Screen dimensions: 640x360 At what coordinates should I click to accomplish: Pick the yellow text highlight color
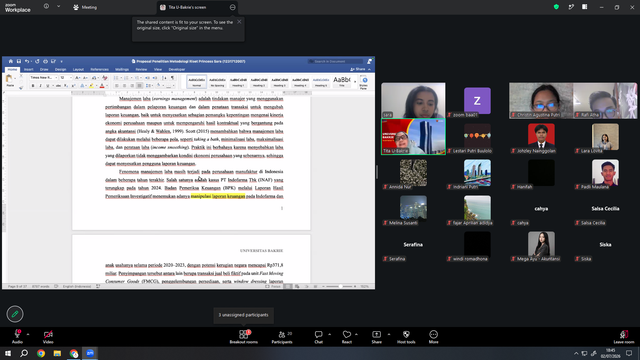[91, 86]
